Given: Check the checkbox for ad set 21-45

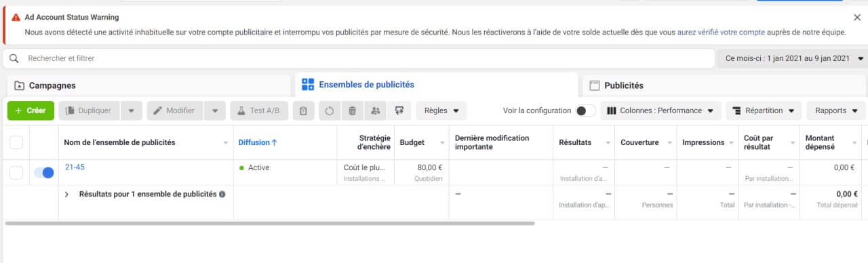Looking at the screenshot, I should [x=16, y=173].
